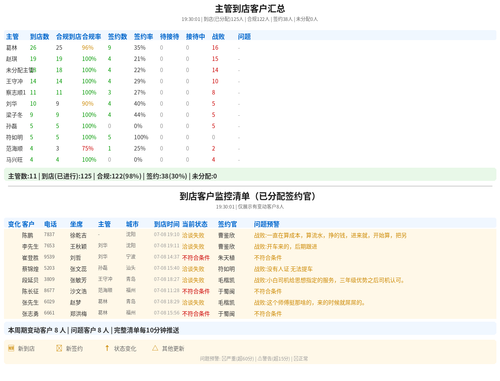Screen dimensions: 500x381
Task: Click 不符合条件 status in 07-08 14:37 row
Action: (196, 258)
